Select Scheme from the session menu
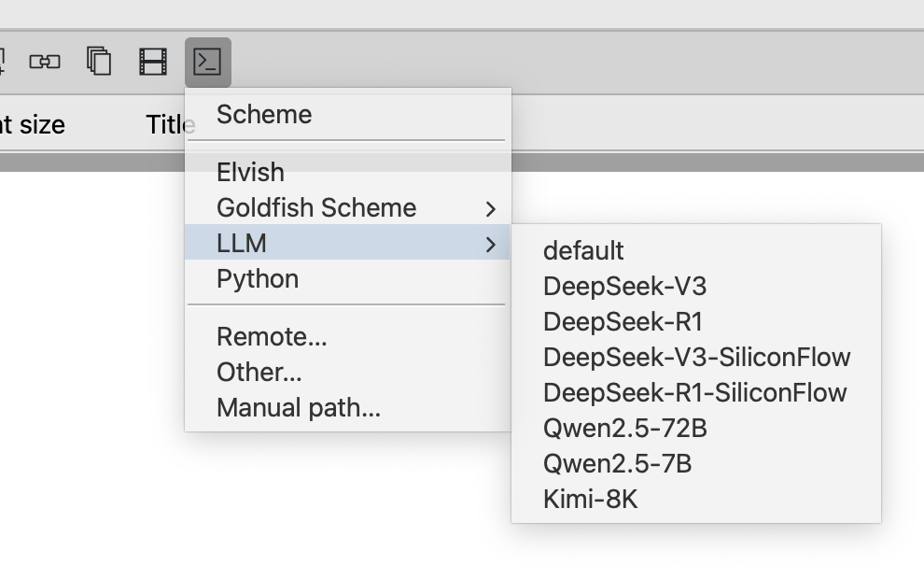924x579 pixels. click(x=264, y=115)
